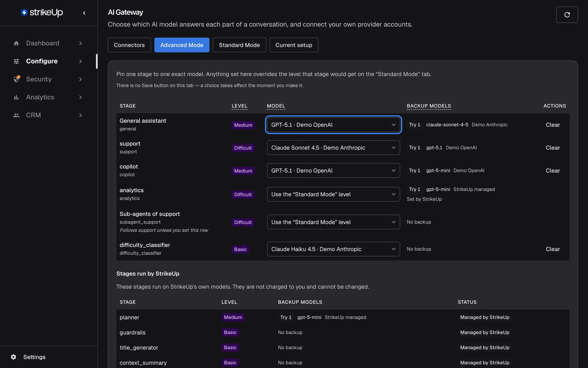The image size is (588, 368).
Task: Expand the CRM menu chevron
Action: coord(80,115)
